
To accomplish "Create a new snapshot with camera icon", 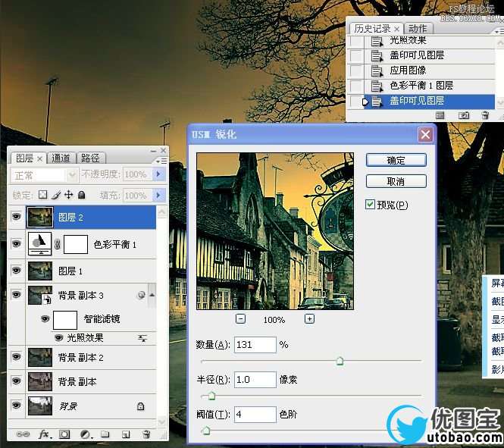I will (x=464, y=115).
